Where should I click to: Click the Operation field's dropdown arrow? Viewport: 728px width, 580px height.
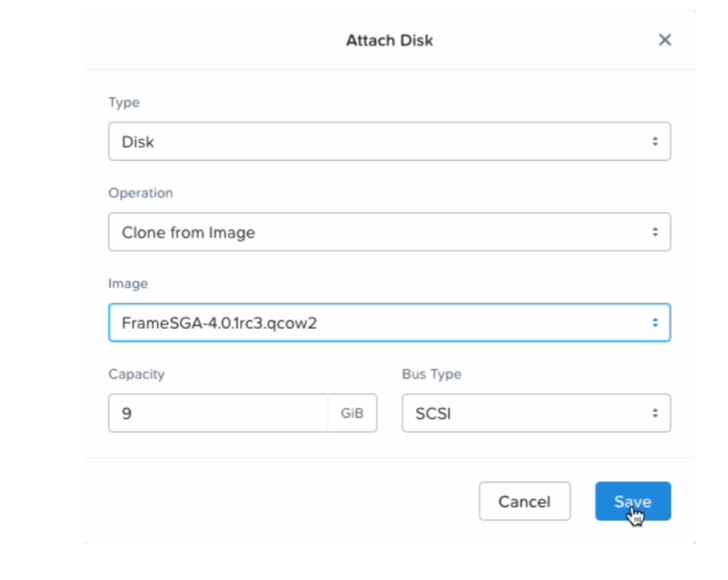coord(654,232)
